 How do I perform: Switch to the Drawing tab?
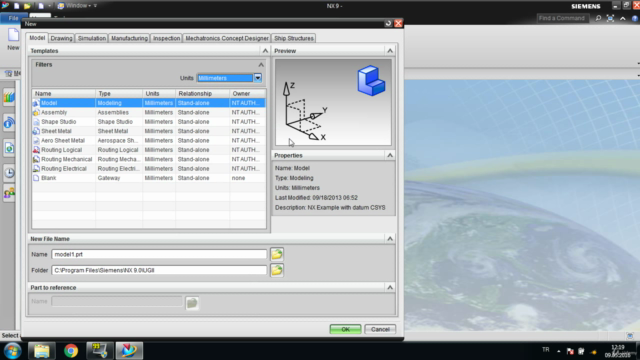coord(61,38)
